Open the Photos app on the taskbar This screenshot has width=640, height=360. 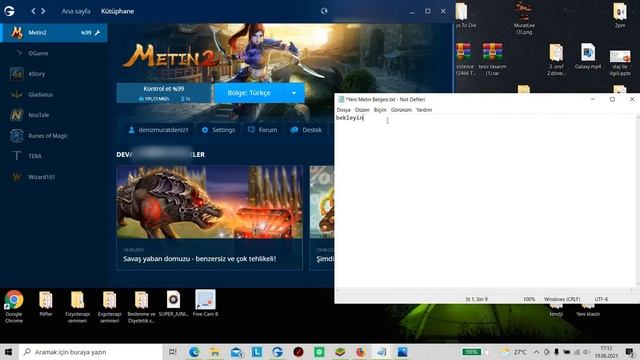402,352
